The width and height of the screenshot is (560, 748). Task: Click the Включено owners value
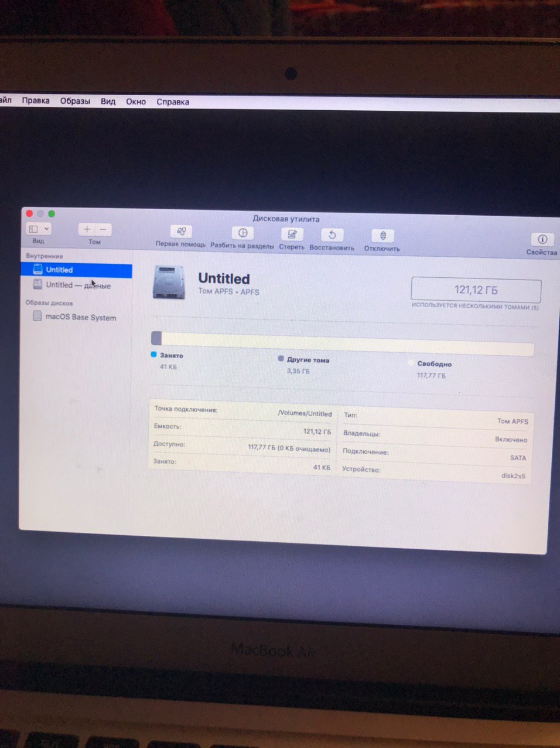click(x=511, y=439)
